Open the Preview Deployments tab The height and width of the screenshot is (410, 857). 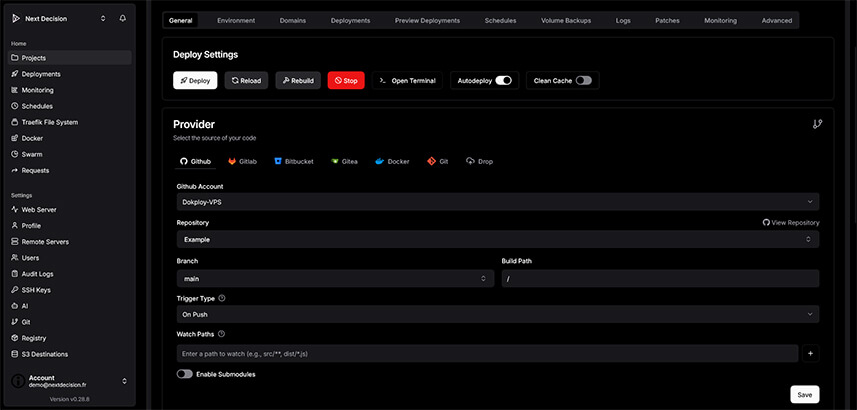tap(427, 20)
